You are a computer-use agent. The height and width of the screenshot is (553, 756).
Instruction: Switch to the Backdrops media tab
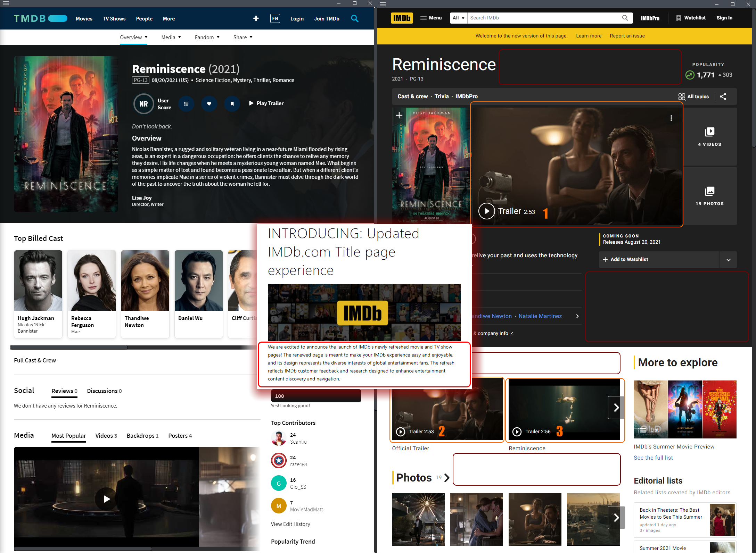[142, 436]
